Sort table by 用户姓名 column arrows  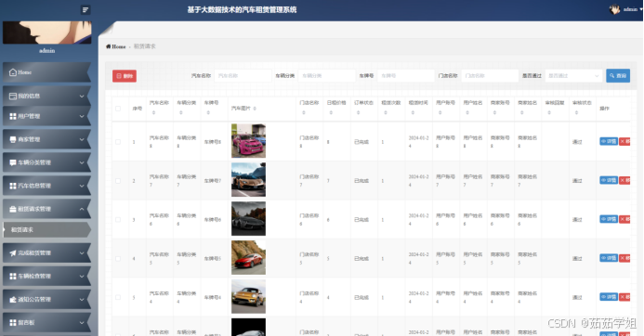(467, 112)
